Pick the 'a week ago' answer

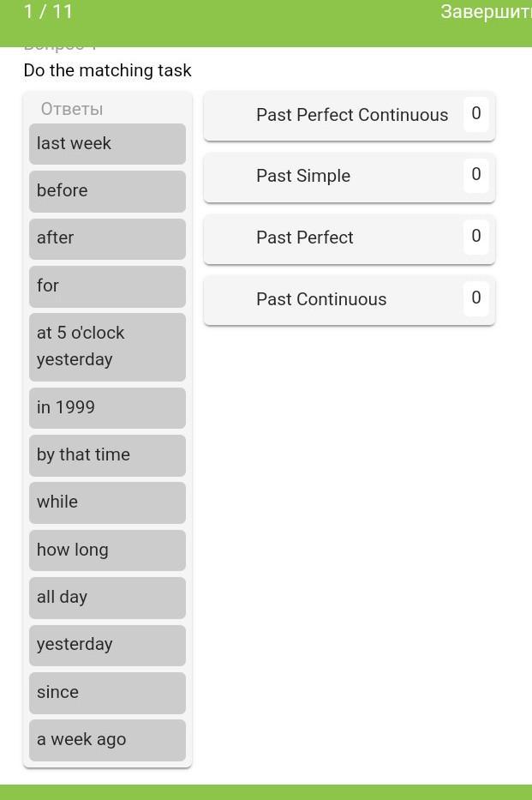coord(107,740)
